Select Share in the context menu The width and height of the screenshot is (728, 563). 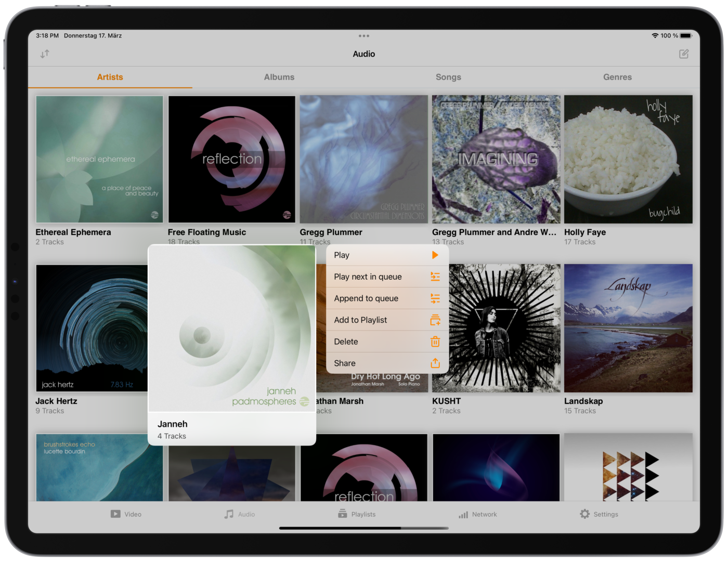click(x=387, y=363)
